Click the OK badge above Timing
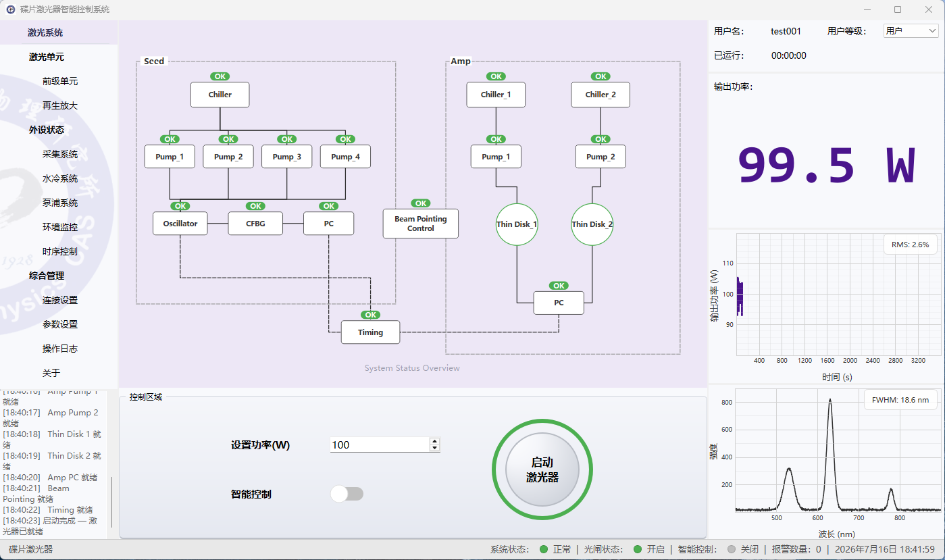Screen dimensions: 945x560 click(370, 315)
